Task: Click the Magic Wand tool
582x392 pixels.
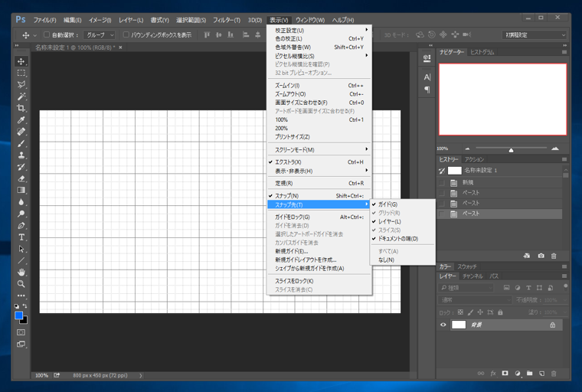Action: (x=21, y=96)
